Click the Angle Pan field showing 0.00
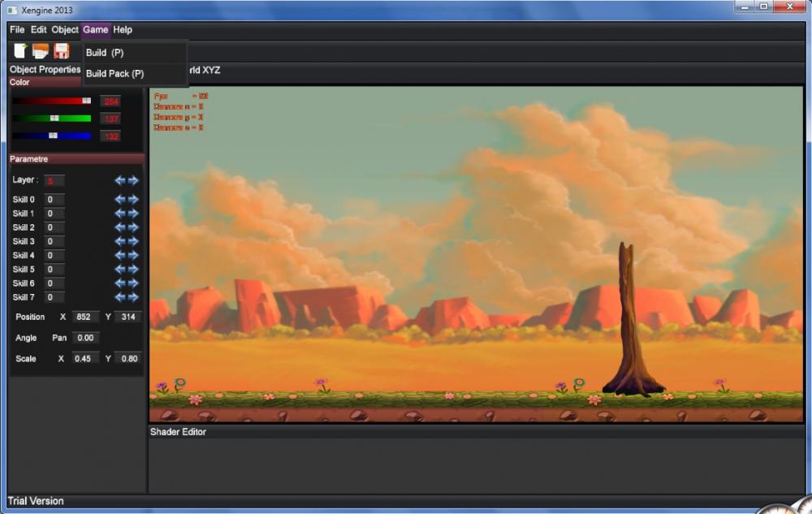812x514 pixels. (x=85, y=338)
